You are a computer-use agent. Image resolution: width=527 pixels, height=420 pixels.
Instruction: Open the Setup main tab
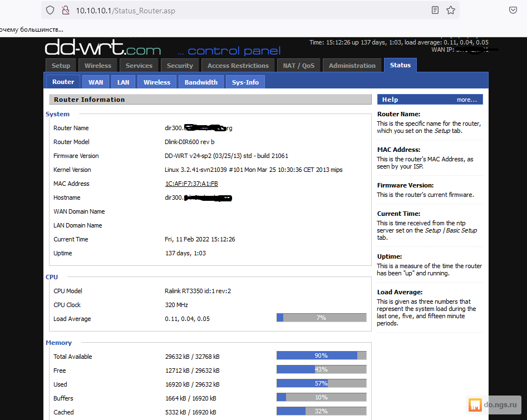click(x=61, y=66)
